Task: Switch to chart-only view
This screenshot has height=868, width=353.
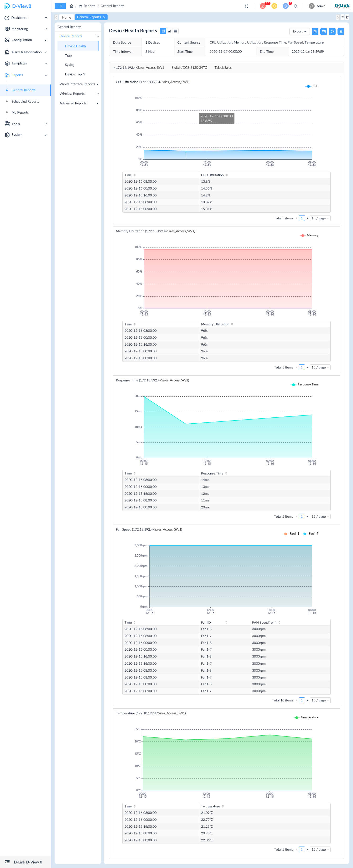Action: coord(169,31)
